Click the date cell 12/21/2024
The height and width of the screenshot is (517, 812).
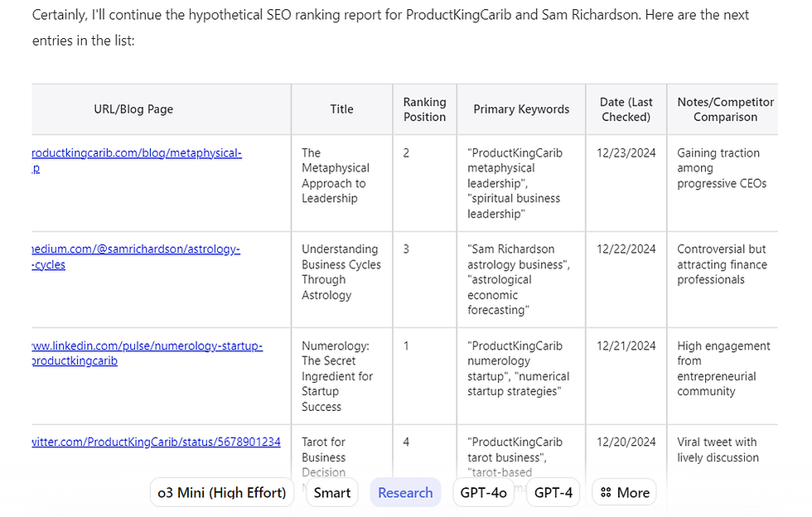click(626, 346)
